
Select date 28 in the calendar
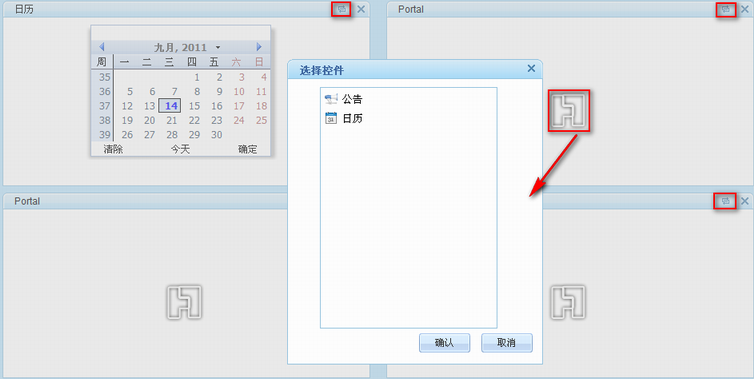click(x=172, y=135)
